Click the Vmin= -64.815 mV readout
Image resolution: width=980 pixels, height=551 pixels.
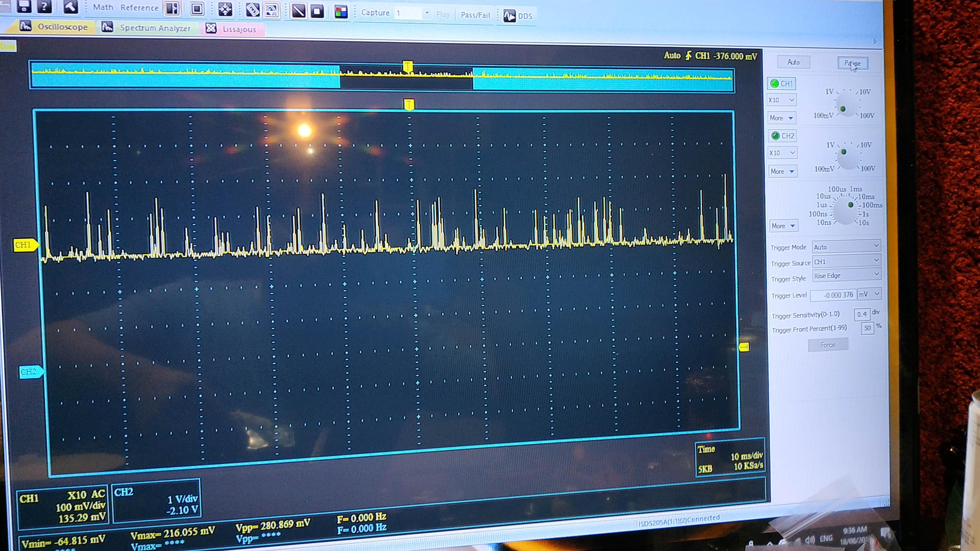click(63, 542)
